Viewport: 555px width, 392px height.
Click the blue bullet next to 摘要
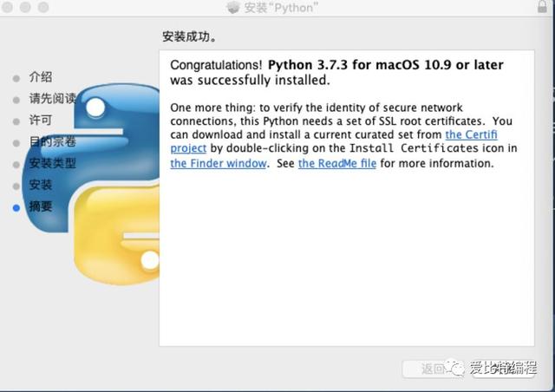(16, 208)
